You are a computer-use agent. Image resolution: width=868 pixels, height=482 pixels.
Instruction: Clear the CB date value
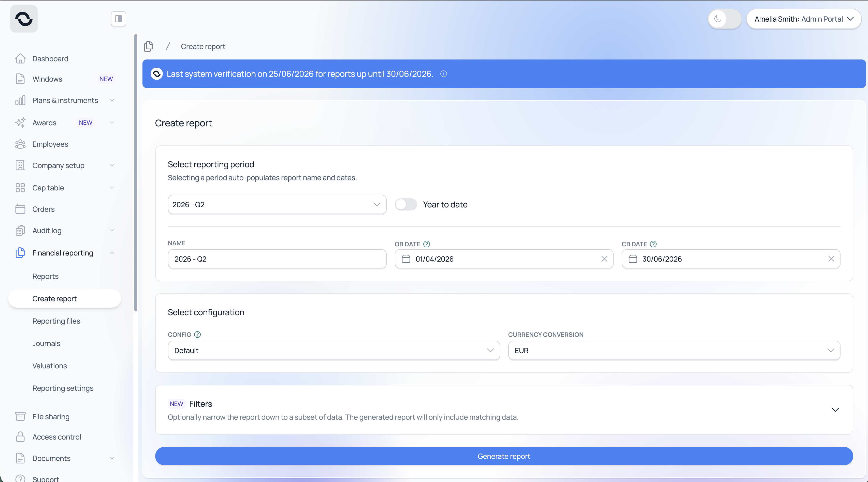click(831, 259)
